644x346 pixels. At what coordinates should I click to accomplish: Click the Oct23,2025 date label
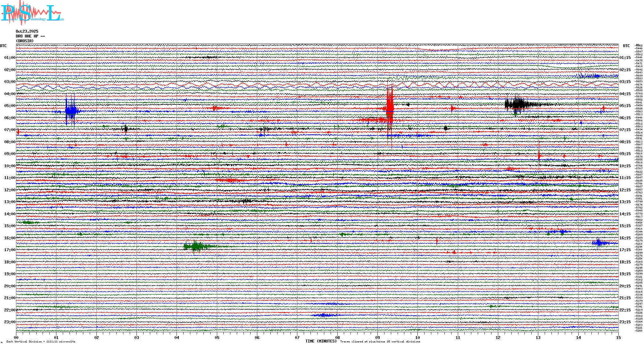pos(27,31)
